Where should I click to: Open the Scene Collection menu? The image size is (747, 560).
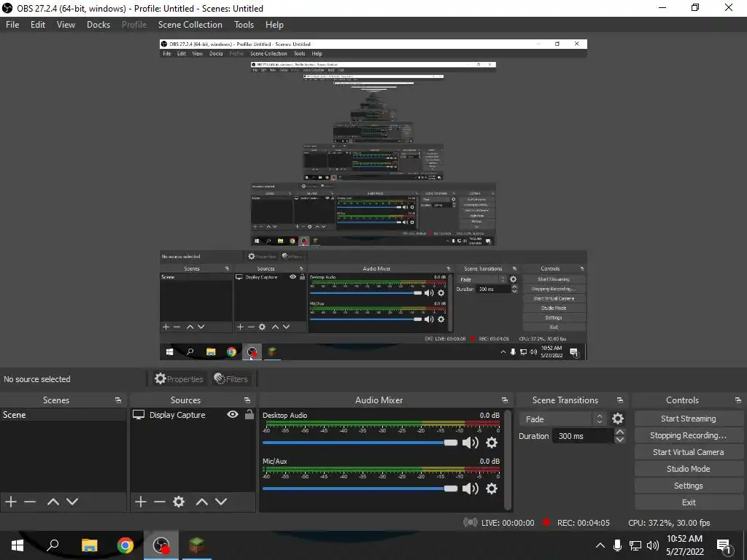pos(190,25)
